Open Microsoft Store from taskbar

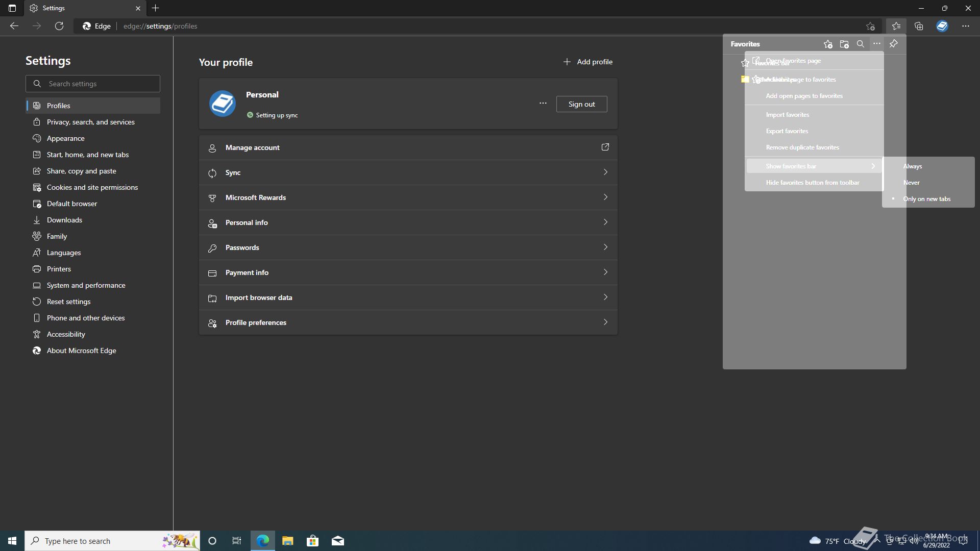[312, 541]
